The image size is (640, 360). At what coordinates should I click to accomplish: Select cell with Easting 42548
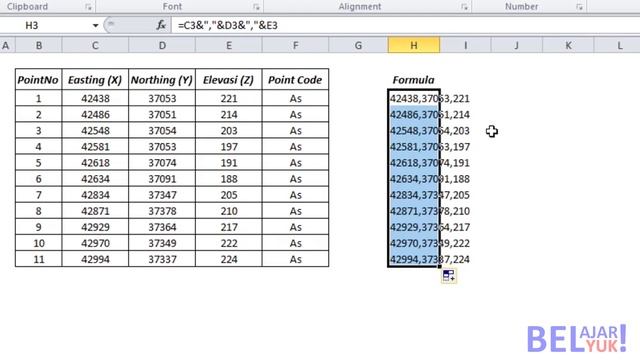(95, 131)
